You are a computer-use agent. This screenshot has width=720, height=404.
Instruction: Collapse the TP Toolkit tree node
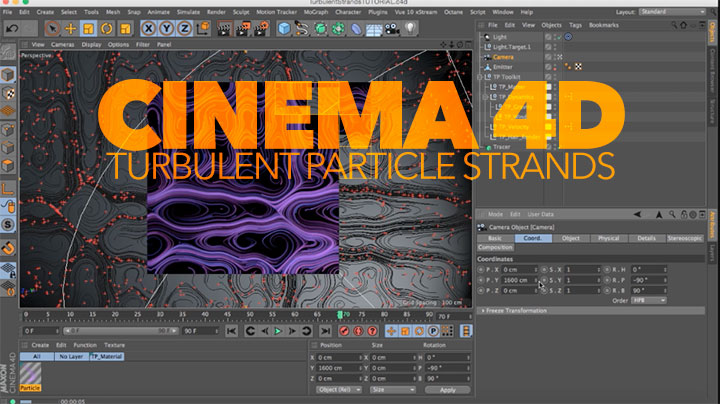(x=480, y=77)
